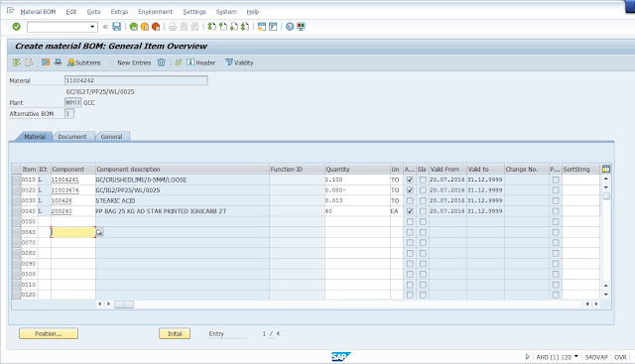
Task: Toggle the SIs checkbox for item 0030
Action: point(423,200)
